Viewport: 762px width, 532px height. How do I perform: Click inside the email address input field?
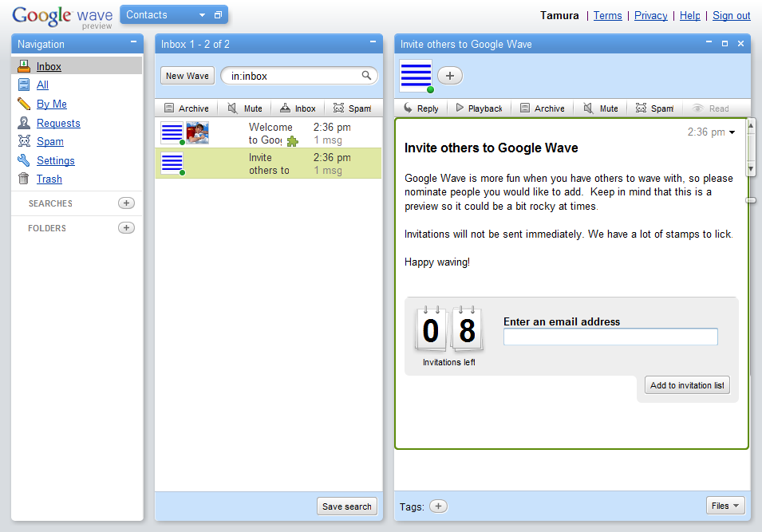610,337
